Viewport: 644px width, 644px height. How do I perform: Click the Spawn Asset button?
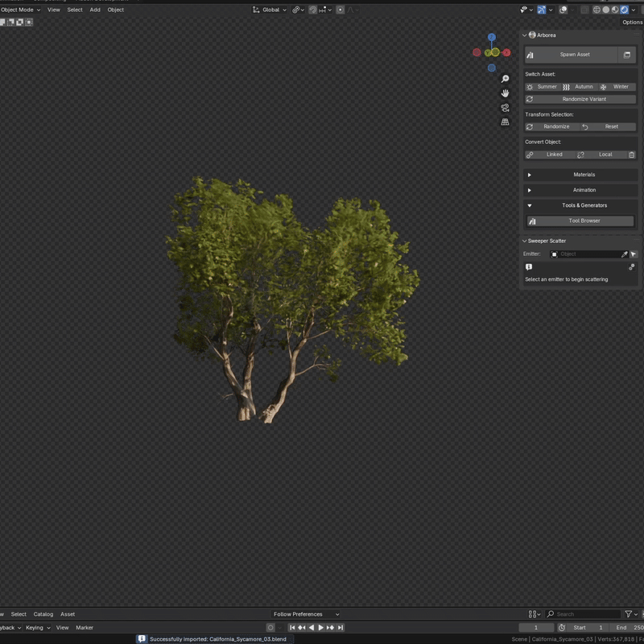[x=571, y=55]
